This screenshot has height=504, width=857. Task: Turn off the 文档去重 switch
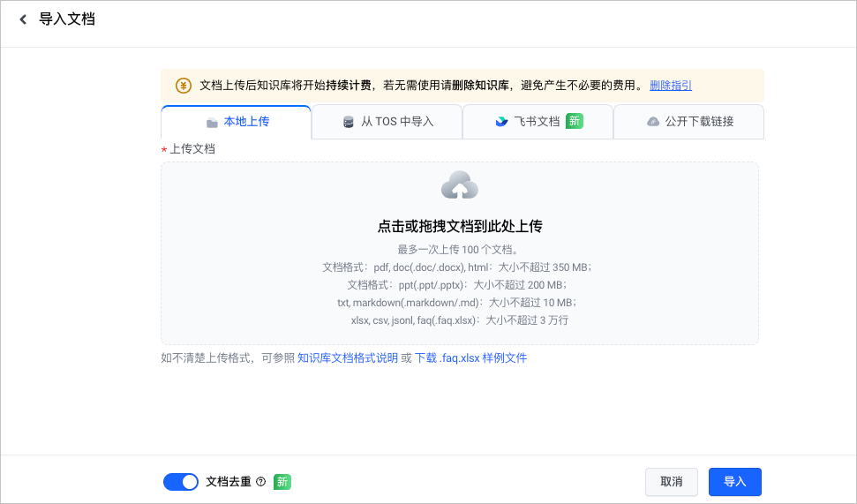(x=181, y=482)
